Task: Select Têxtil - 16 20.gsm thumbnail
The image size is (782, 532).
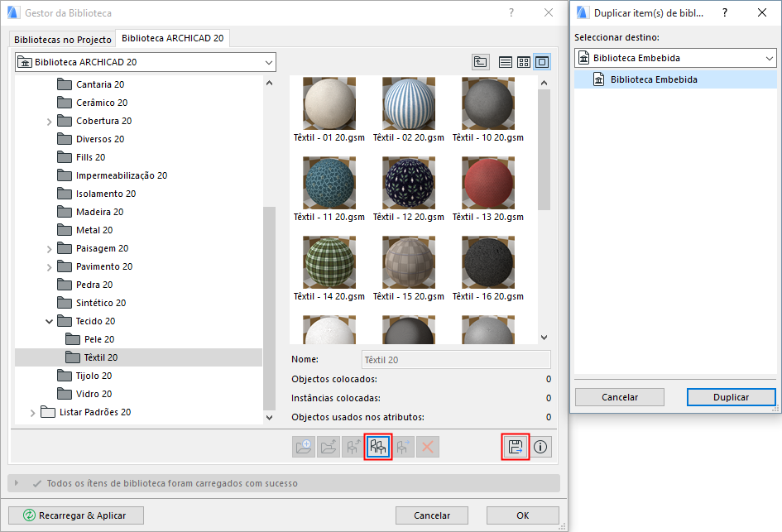Action: point(487,262)
